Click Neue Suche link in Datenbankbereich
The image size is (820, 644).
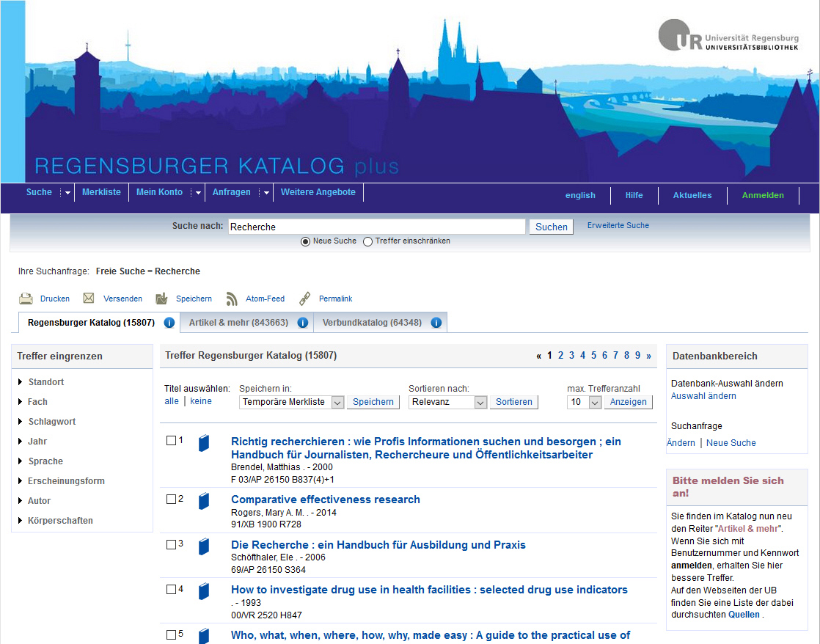(731, 443)
